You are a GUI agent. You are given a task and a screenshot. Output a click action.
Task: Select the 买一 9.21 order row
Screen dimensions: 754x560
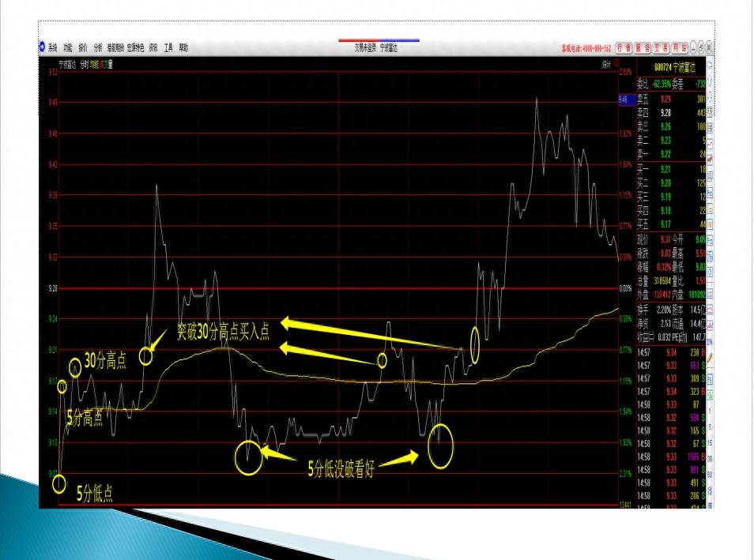point(671,169)
